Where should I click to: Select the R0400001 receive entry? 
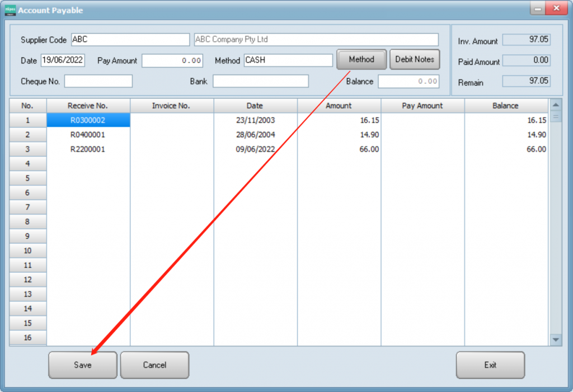coord(88,135)
